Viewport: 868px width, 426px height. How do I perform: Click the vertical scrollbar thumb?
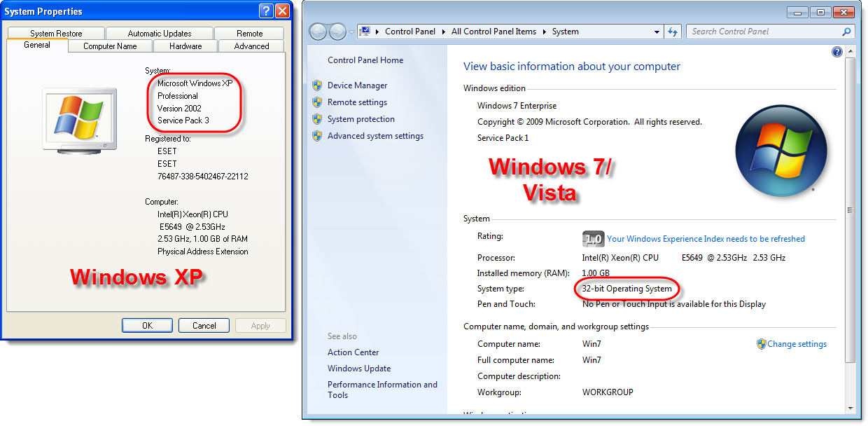click(850, 209)
